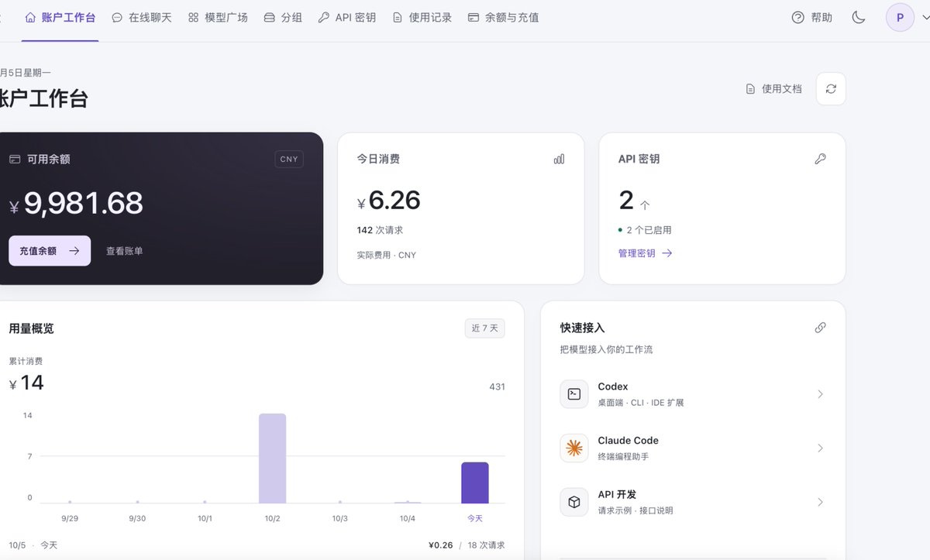Open the 使用文档 documentation link

click(773, 89)
